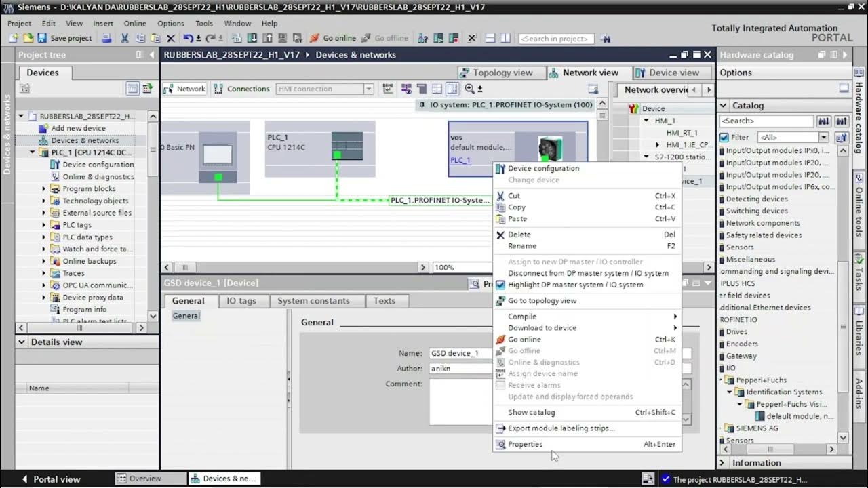Click Go to topology view entry
This screenshot has width=868, height=488.
pyautogui.click(x=587, y=300)
